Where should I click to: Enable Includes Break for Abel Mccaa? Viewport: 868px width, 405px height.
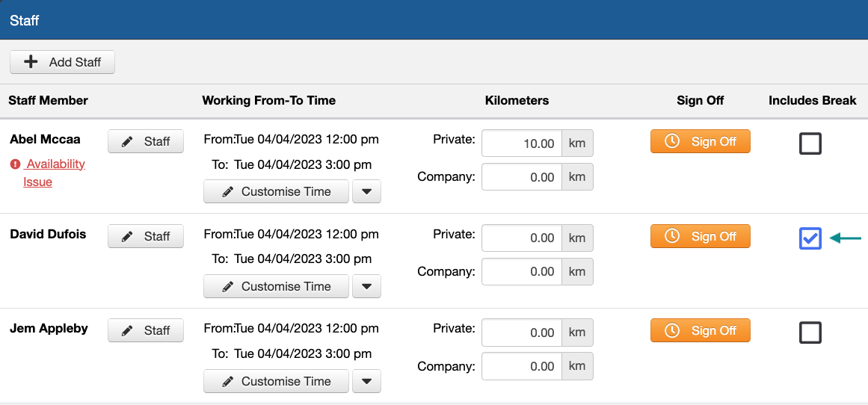pos(810,144)
